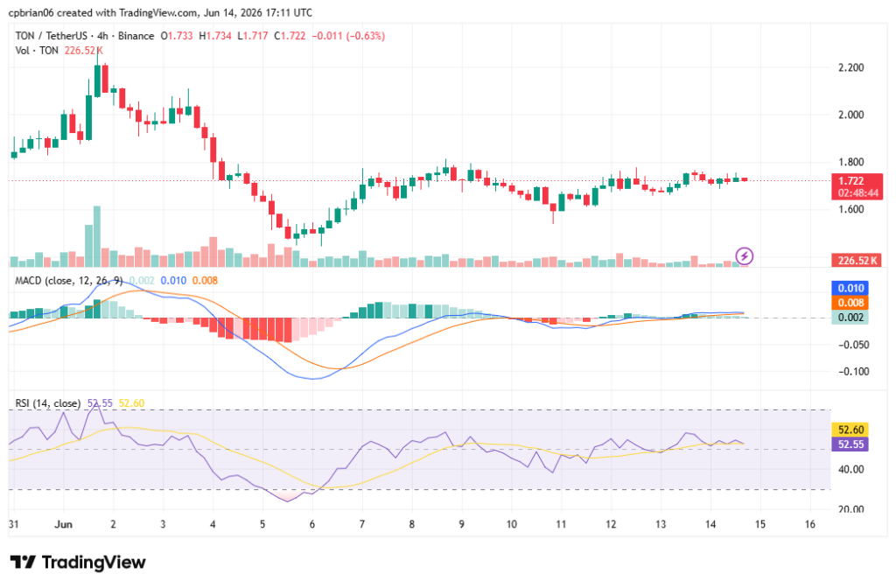Click the 12 date label on the time axis

pyautogui.click(x=611, y=525)
